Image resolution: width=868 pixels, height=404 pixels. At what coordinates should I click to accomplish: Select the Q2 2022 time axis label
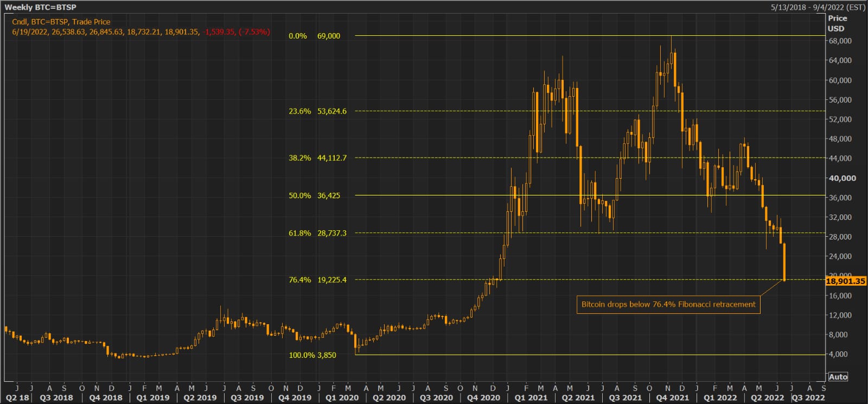pos(767,397)
